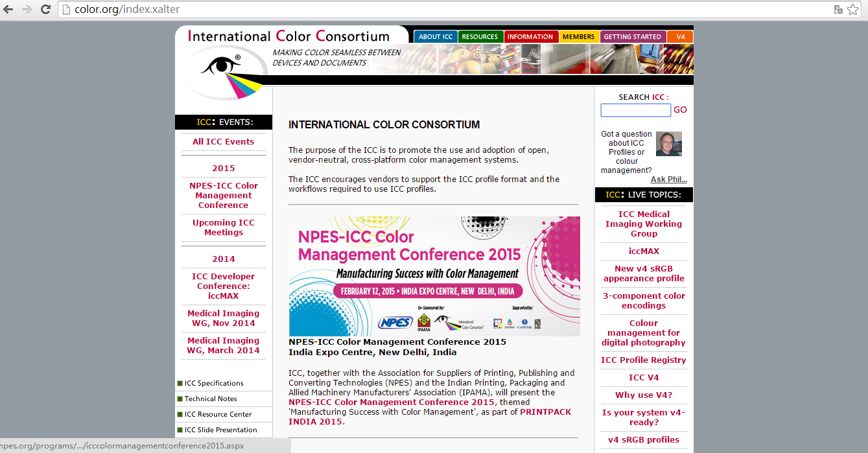868x453 pixels.
Task: Click the page icon beside the URL
Action: [65, 10]
